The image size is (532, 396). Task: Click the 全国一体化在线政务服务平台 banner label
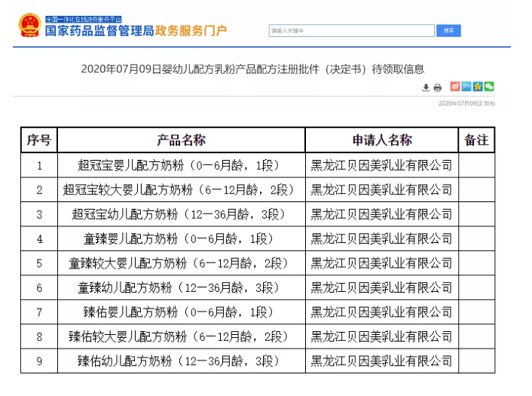(84, 20)
